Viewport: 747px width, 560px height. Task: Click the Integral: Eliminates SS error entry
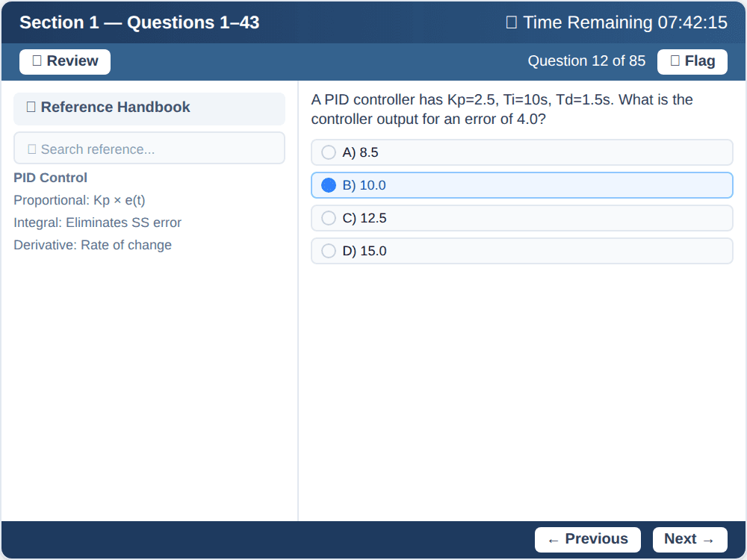[97, 223]
